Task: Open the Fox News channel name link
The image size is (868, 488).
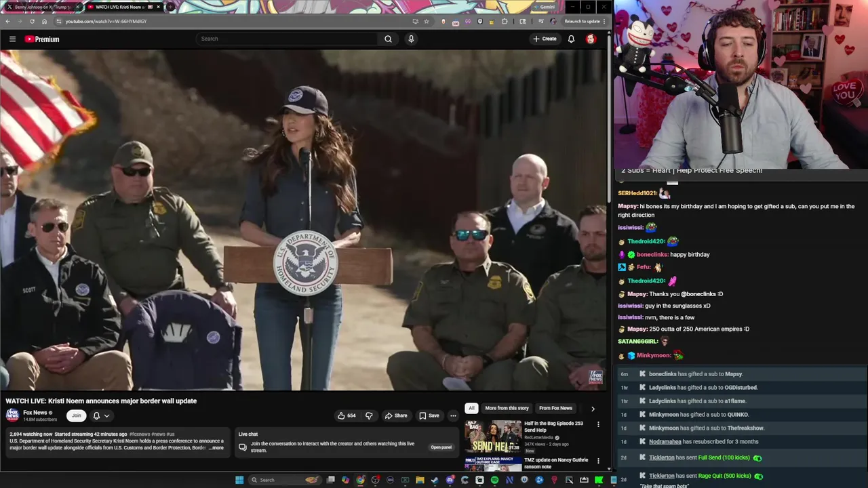Action: pyautogui.click(x=35, y=412)
